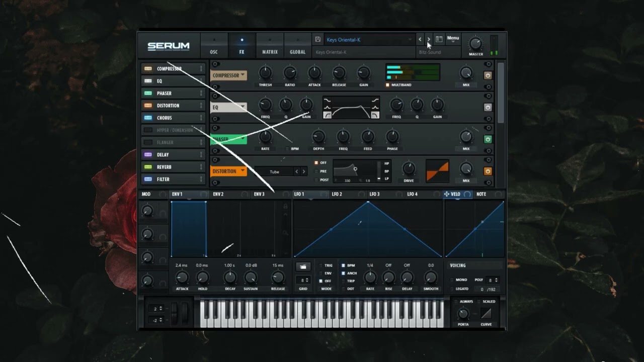Click the envelope zoom magnifier icon
Screen dimensions: 644x362
pos(285,233)
